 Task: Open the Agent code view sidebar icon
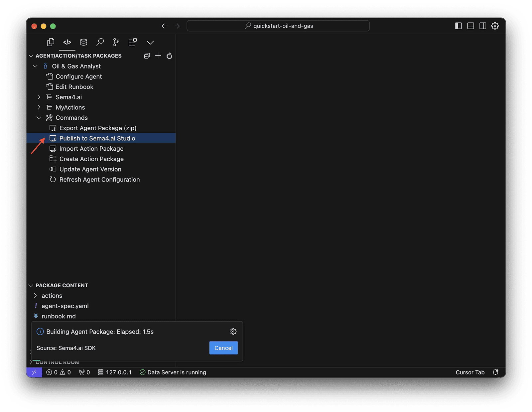(x=67, y=42)
